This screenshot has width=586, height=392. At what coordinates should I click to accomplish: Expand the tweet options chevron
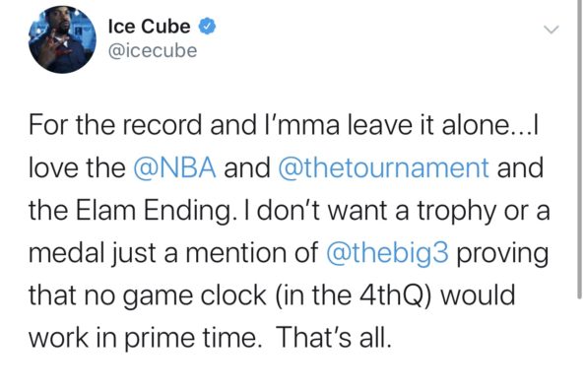pyautogui.click(x=552, y=30)
